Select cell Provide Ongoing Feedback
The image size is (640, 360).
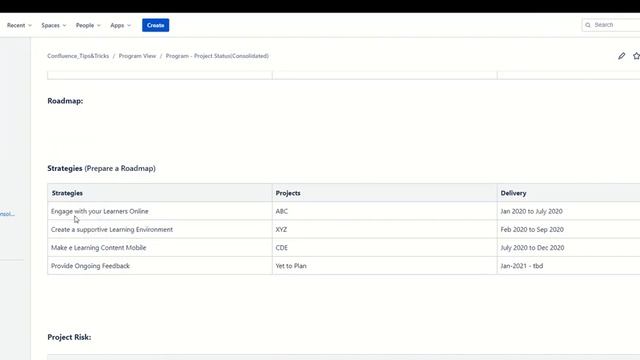point(160,266)
